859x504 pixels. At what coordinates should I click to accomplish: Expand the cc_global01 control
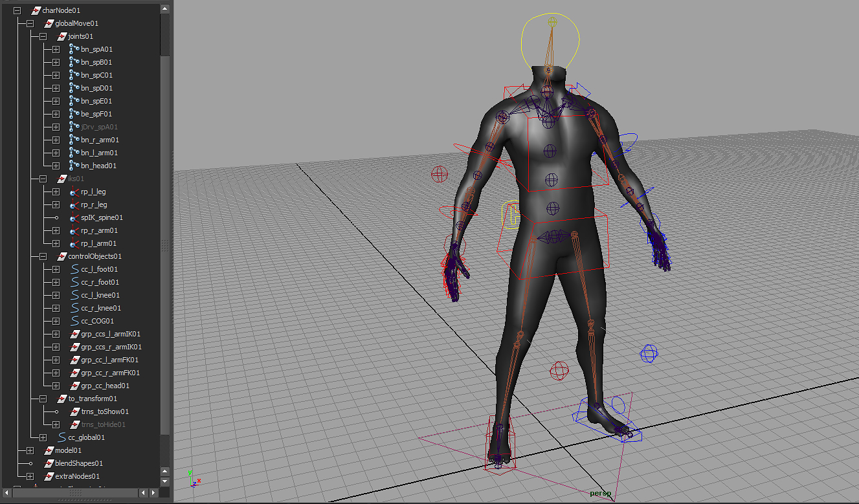43,437
